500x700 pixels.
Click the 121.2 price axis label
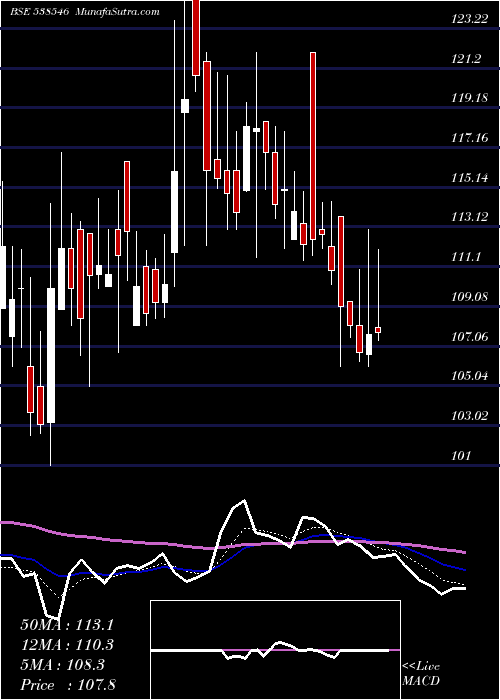coord(467,58)
